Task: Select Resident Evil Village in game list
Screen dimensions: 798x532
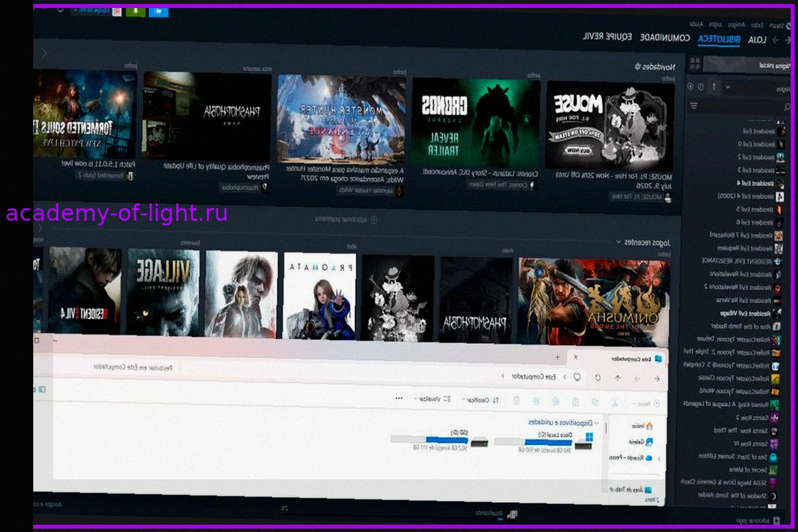Action: coord(745,313)
